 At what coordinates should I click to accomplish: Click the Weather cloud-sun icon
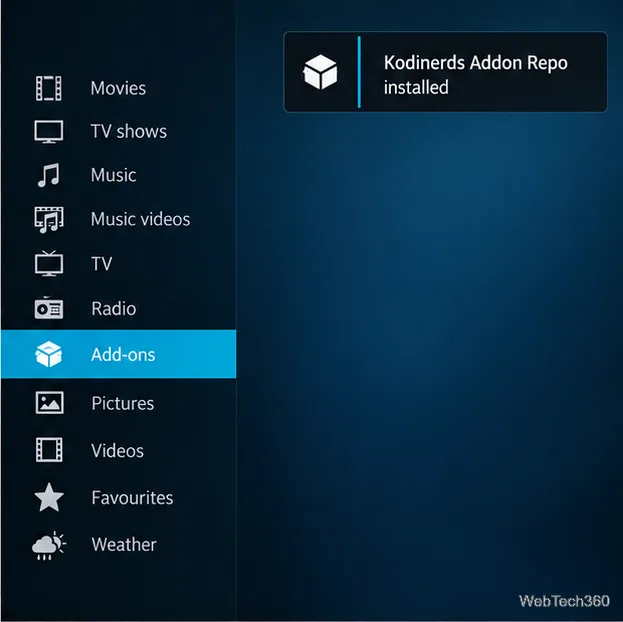click(49, 545)
